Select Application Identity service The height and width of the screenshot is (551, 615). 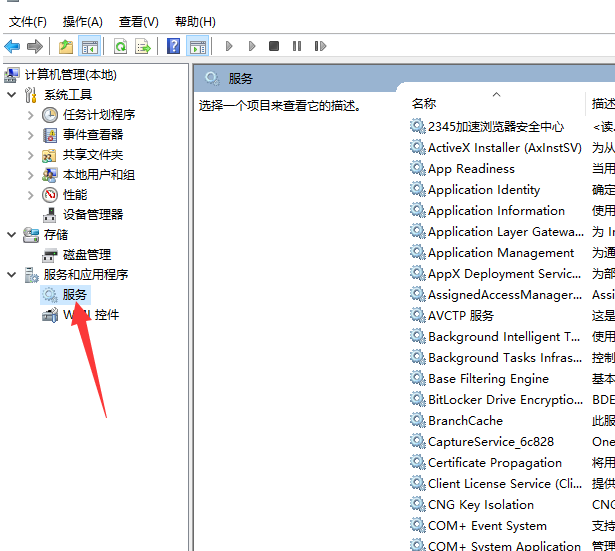tap(484, 190)
